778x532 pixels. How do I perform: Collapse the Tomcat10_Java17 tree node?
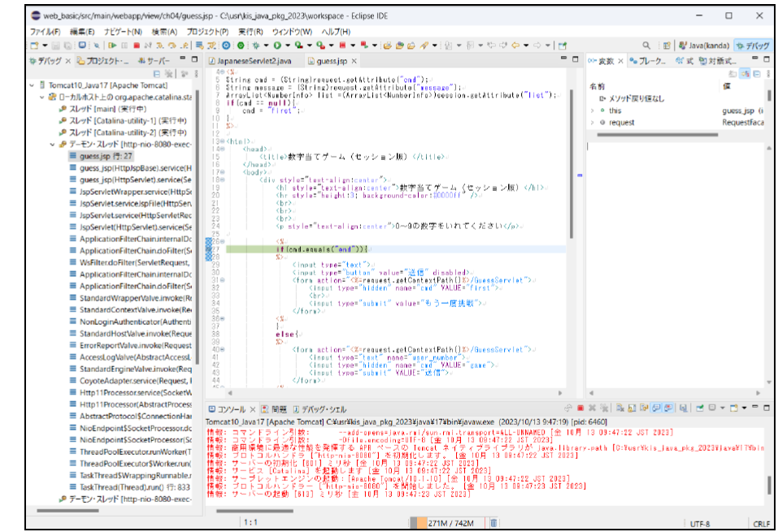click(32, 85)
